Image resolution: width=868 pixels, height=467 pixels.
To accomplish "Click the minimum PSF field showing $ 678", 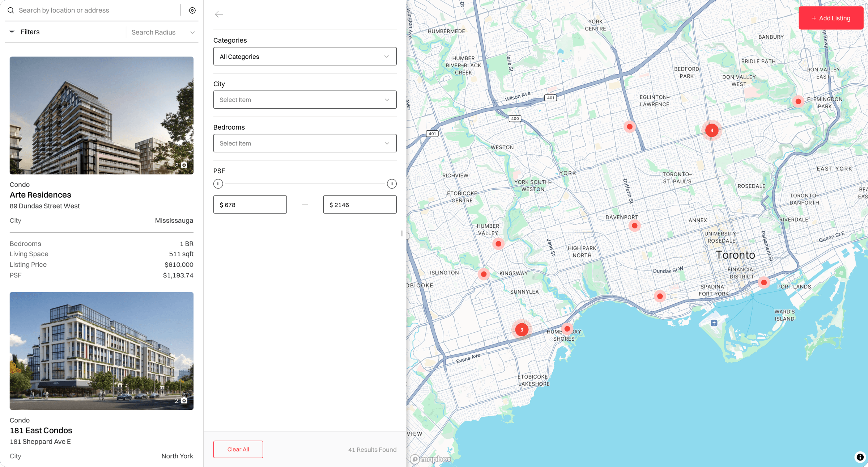I will (x=250, y=205).
